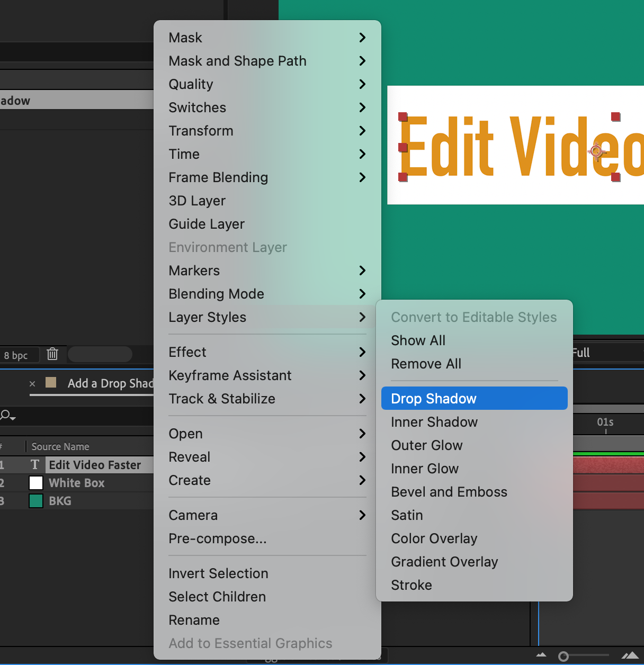Open the Time submenu
The width and height of the screenshot is (644, 665).
coord(267,154)
